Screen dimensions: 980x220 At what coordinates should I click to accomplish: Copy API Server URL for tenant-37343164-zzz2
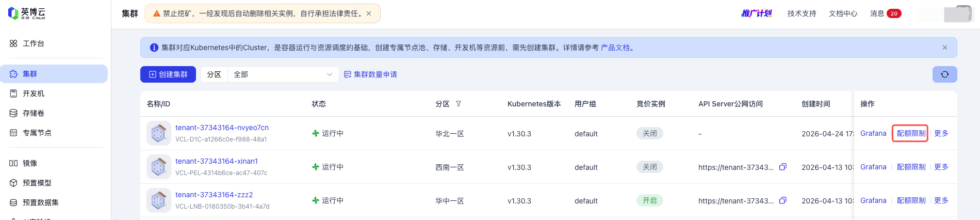click(782, 200)
